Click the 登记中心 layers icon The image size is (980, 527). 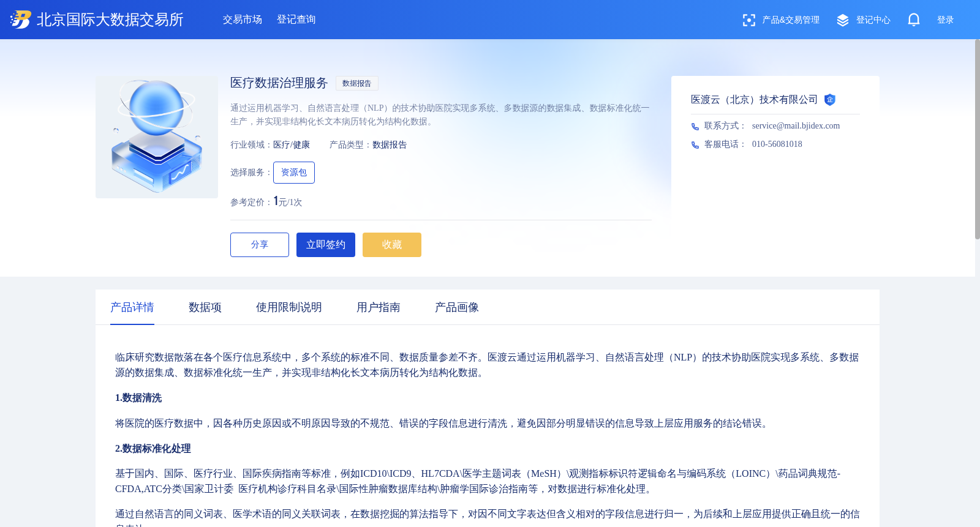pos(843,20)
